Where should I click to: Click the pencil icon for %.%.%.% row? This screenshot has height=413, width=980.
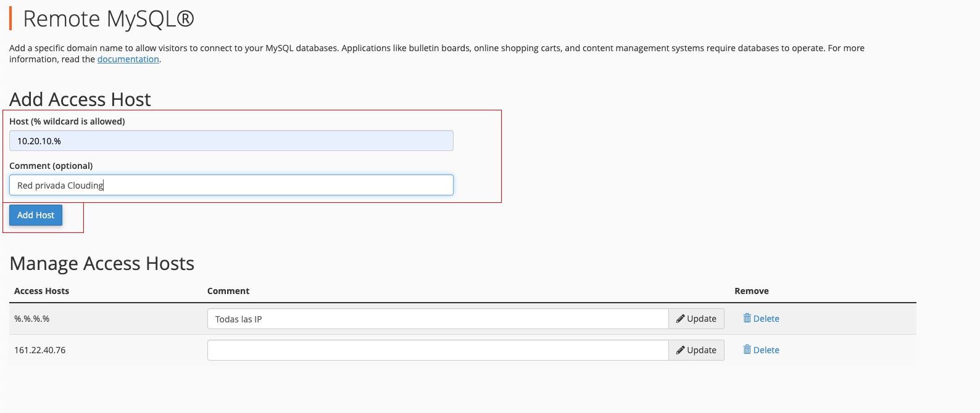pyautogui.click(x=681, y=319)
